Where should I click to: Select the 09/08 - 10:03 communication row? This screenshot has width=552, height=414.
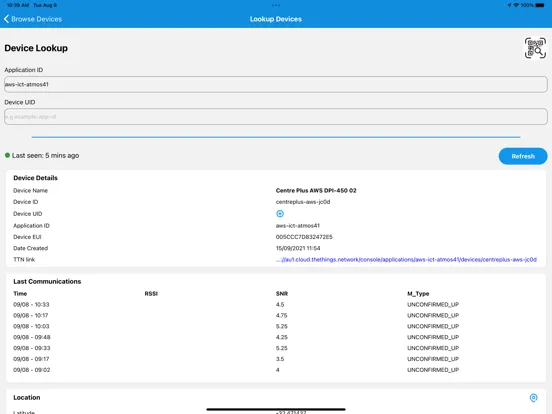point(276,326)
